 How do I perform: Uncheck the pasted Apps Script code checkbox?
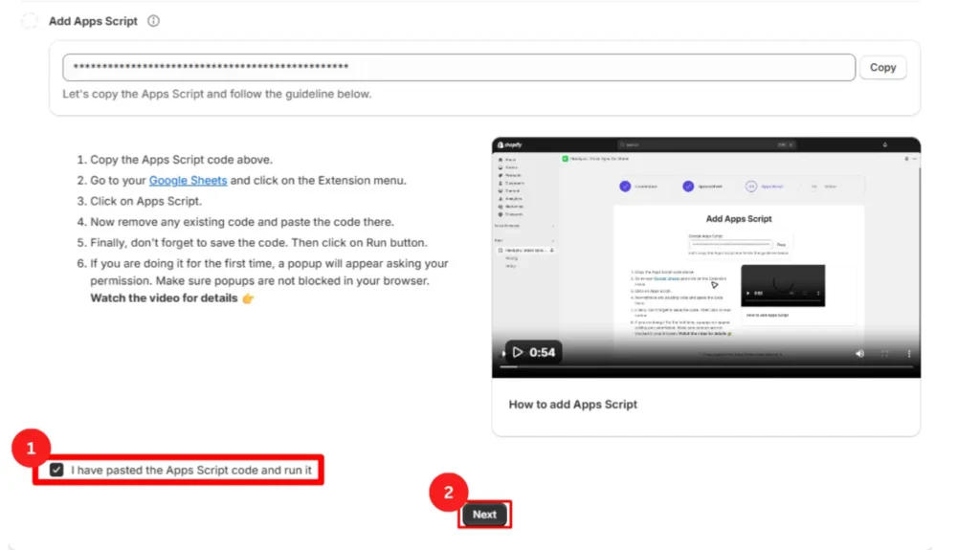pyautogui.click(x=57, y=470)
